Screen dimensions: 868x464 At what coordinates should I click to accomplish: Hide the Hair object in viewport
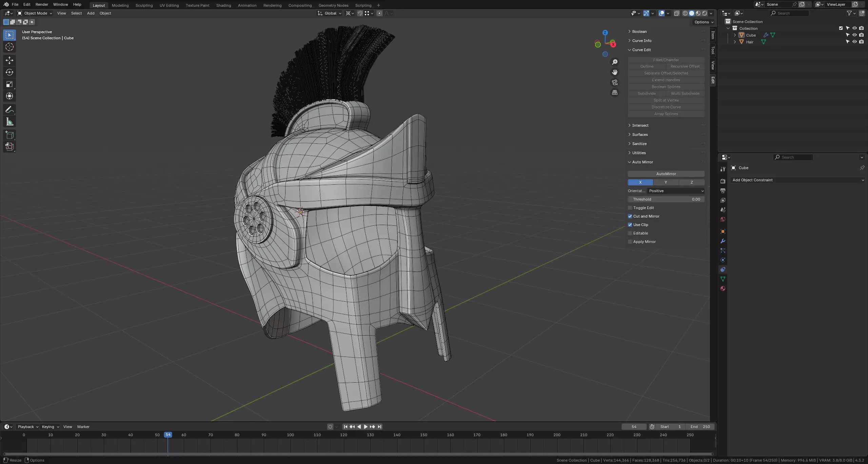pyautogui.click(x=854, y=42)
